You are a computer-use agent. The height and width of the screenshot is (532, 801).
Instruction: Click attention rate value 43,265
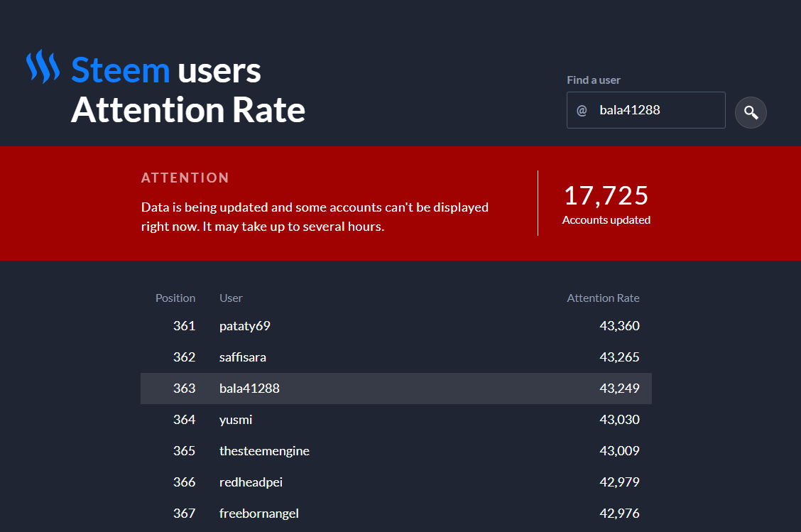[x=619, y=357]
